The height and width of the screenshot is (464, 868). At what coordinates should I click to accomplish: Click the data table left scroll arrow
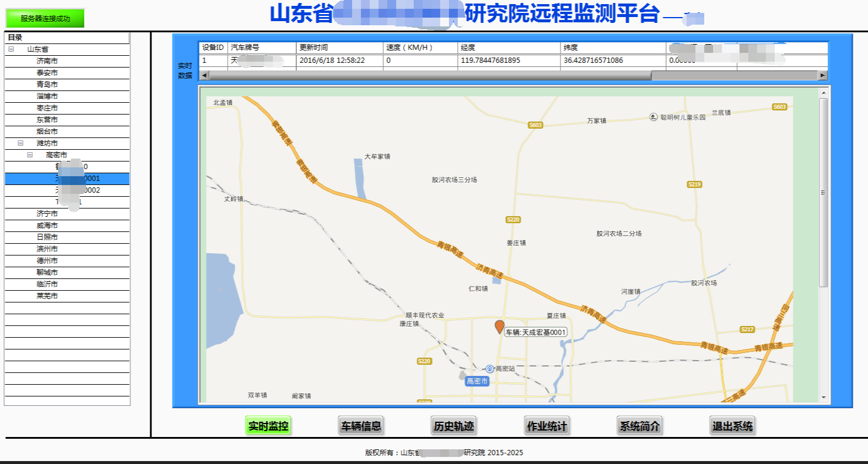click(204, 75)
